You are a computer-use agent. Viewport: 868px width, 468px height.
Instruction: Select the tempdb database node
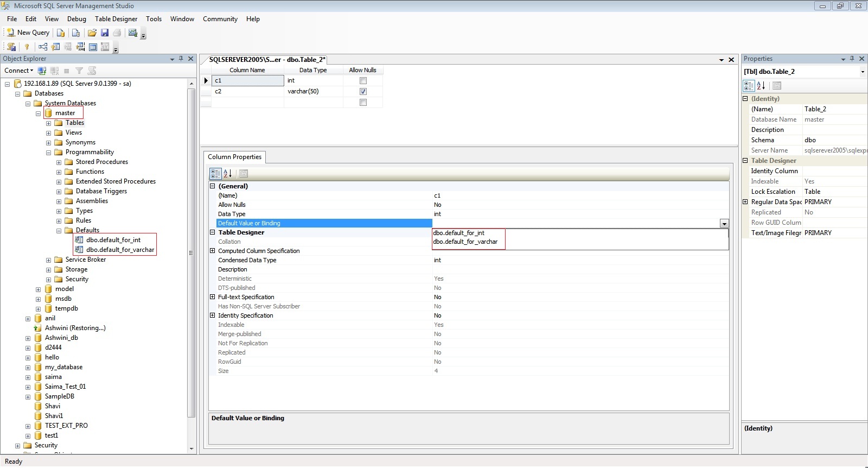pyautogui.click(x=66, y=308)
